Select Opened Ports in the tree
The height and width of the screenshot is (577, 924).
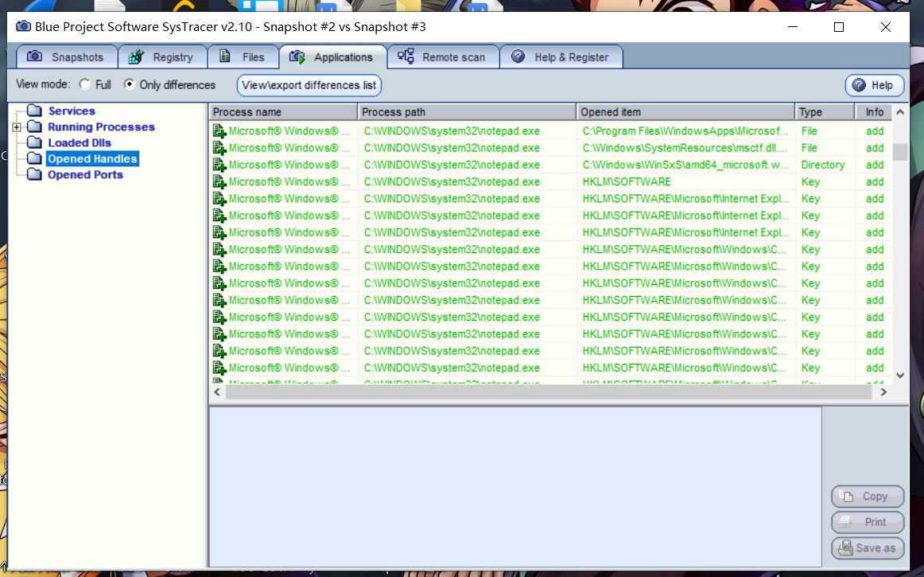(x=85, y=174)
